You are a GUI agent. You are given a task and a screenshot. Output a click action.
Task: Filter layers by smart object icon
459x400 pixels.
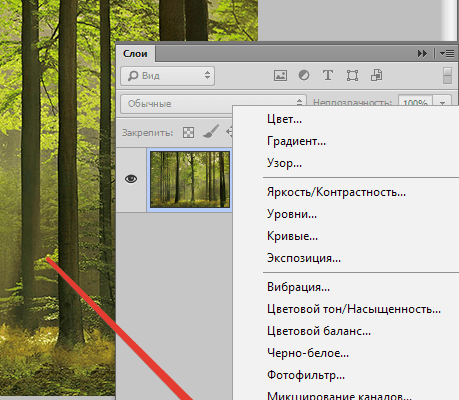[377, 75]
